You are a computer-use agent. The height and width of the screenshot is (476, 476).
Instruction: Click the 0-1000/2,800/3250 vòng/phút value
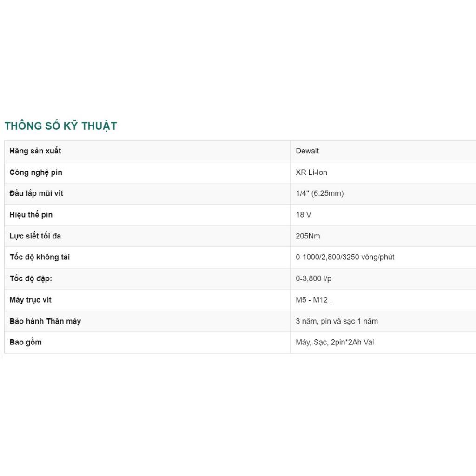[345, 257]
